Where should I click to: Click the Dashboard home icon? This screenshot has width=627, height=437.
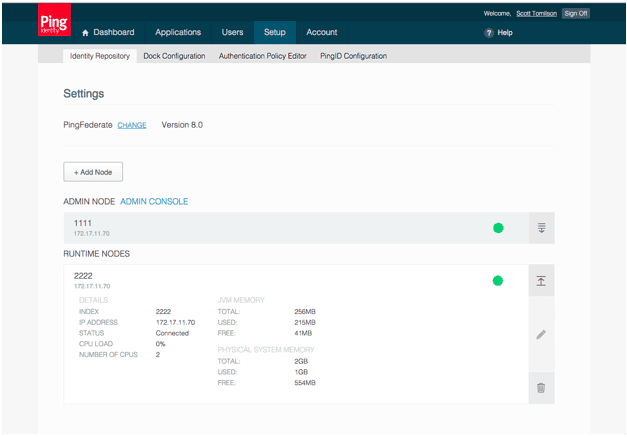point(85,33)
